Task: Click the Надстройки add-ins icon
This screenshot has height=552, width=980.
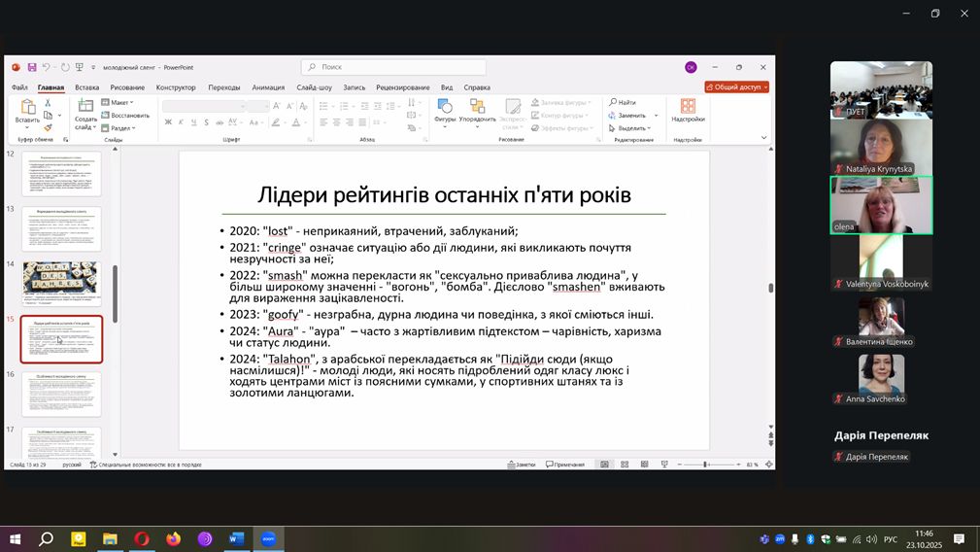Action: tap(688, 110)
